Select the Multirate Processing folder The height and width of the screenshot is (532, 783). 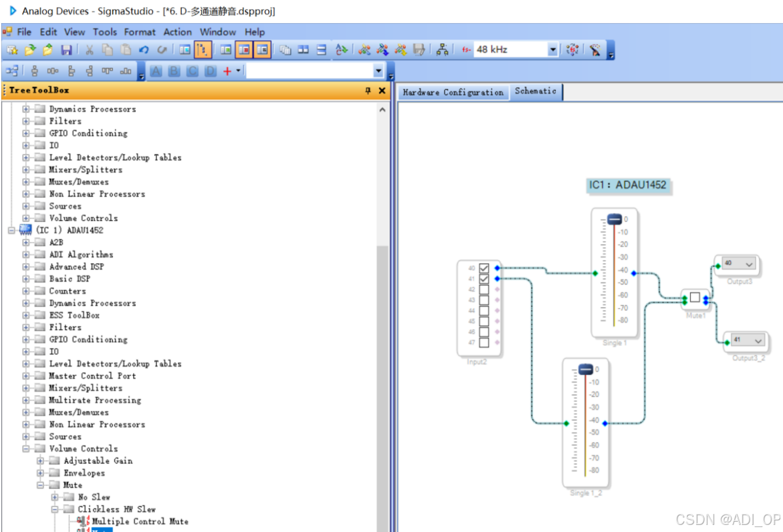[95, 400]
